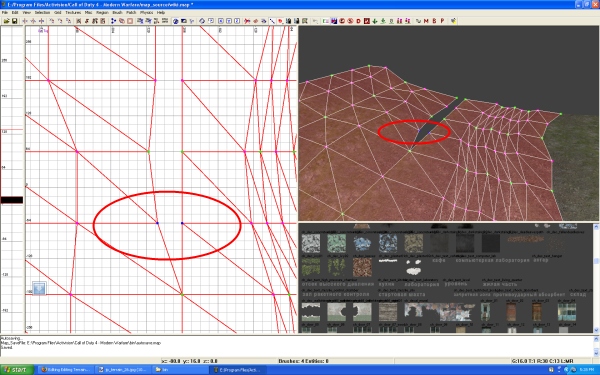
Task: Click the Save map floppy icon
Action: pos(14,21)
